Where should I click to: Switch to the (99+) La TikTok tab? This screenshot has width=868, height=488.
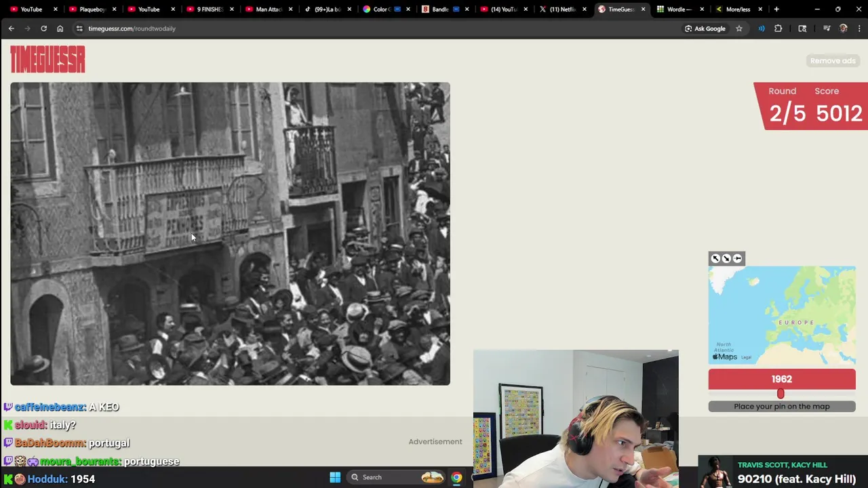328,9
